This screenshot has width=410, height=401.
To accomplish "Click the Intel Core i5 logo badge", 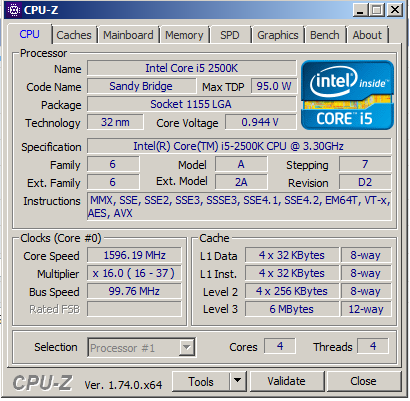I will [347, 95].
